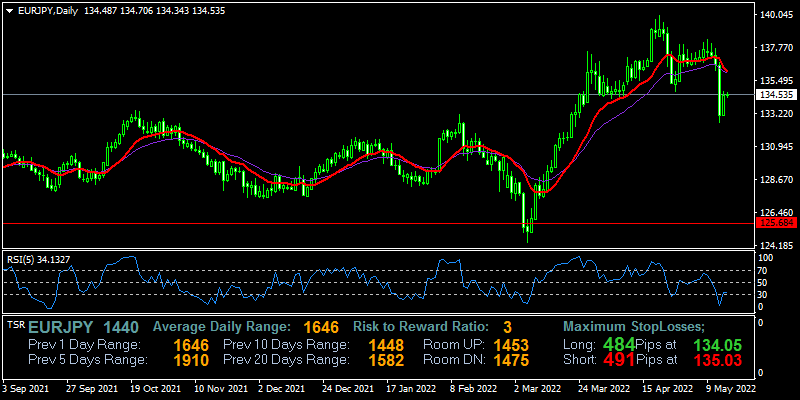Click the Room UP value 1453
The height and width of the screenshot is (400, 800).
tap(511, 344)
